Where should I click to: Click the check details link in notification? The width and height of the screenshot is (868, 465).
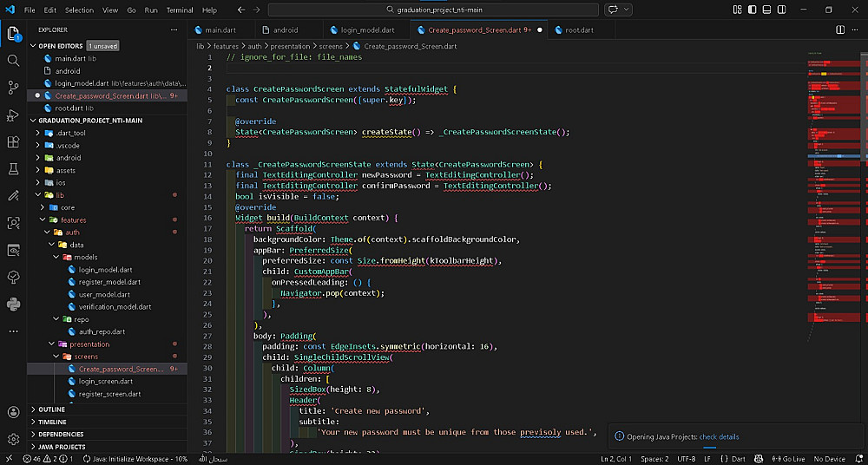tap(719, 436)
